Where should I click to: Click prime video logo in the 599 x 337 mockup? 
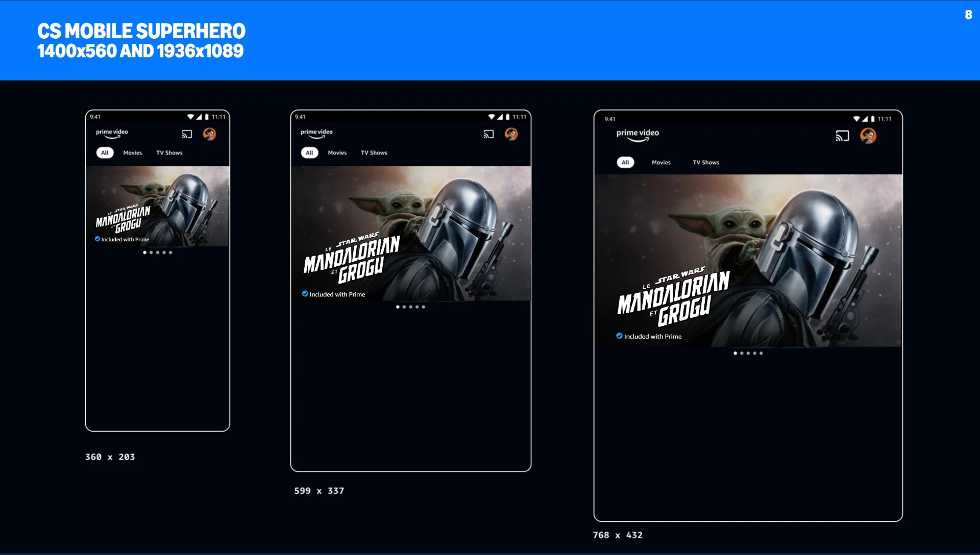click(x=316, y=134)
